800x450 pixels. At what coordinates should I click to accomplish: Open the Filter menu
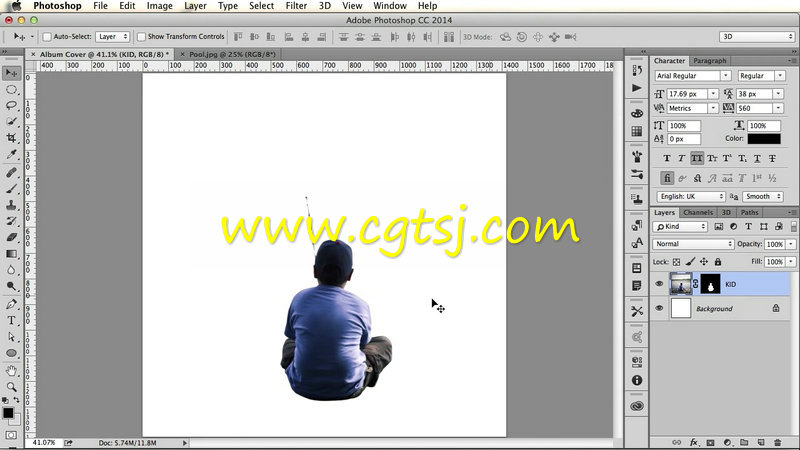click(x=296, y=6)
